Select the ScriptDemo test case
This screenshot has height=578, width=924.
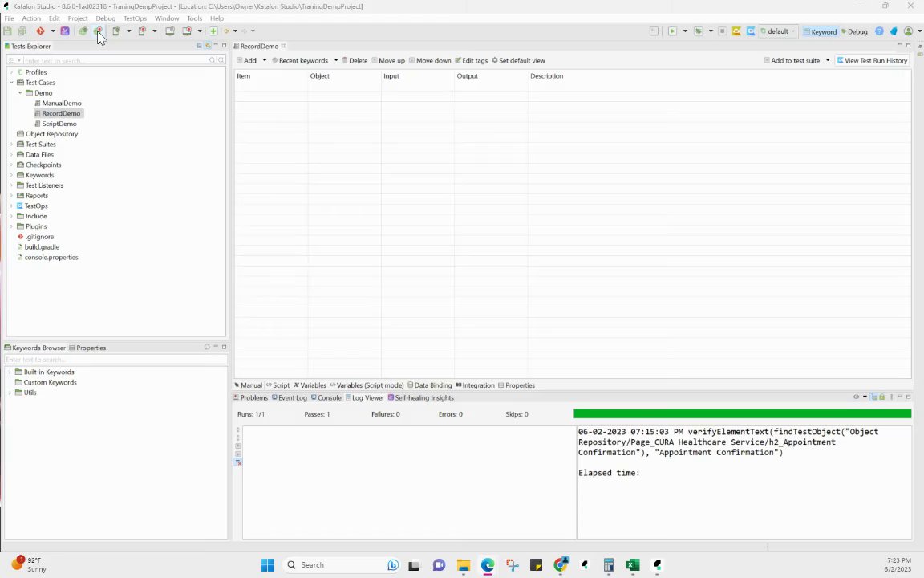(59, 124)
